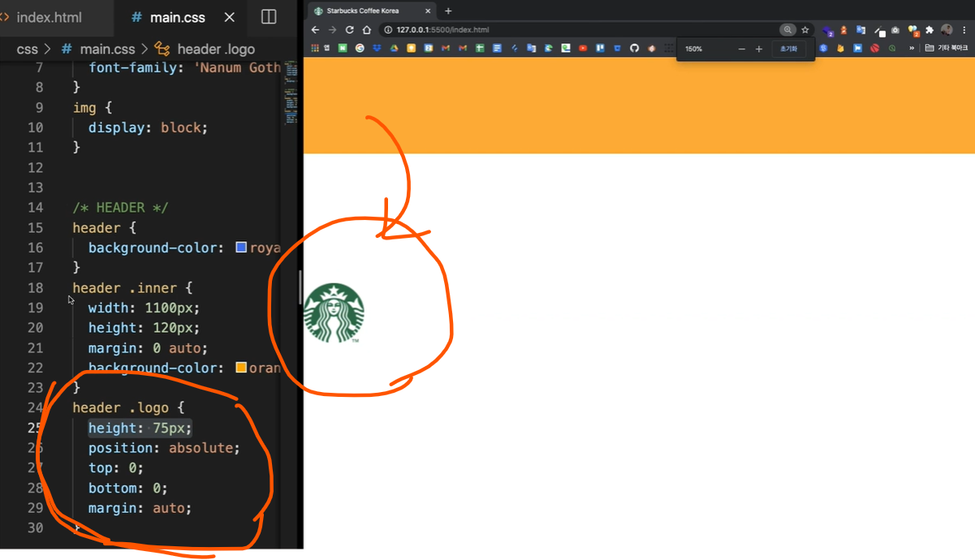
Task: Open the YouTube bookmark icon
Action: pos(583,48)
